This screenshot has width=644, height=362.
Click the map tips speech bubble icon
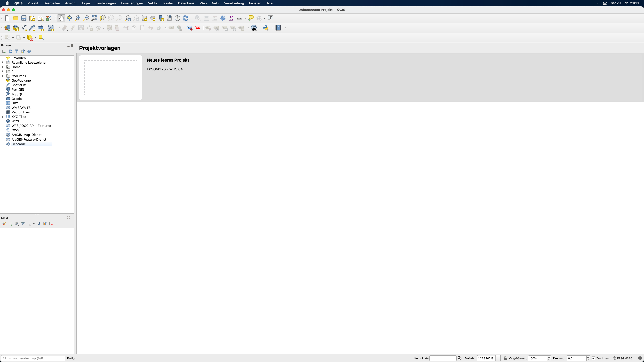click(251, 18)
